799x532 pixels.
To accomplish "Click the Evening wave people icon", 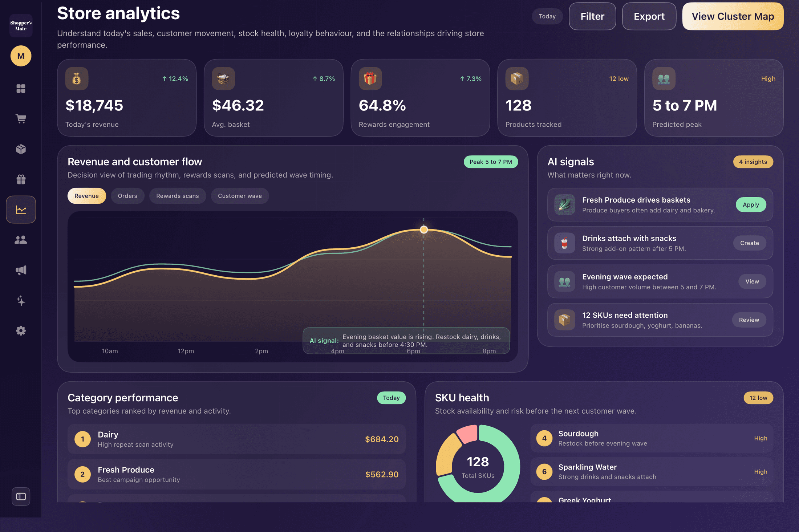I will click(565, 281).
